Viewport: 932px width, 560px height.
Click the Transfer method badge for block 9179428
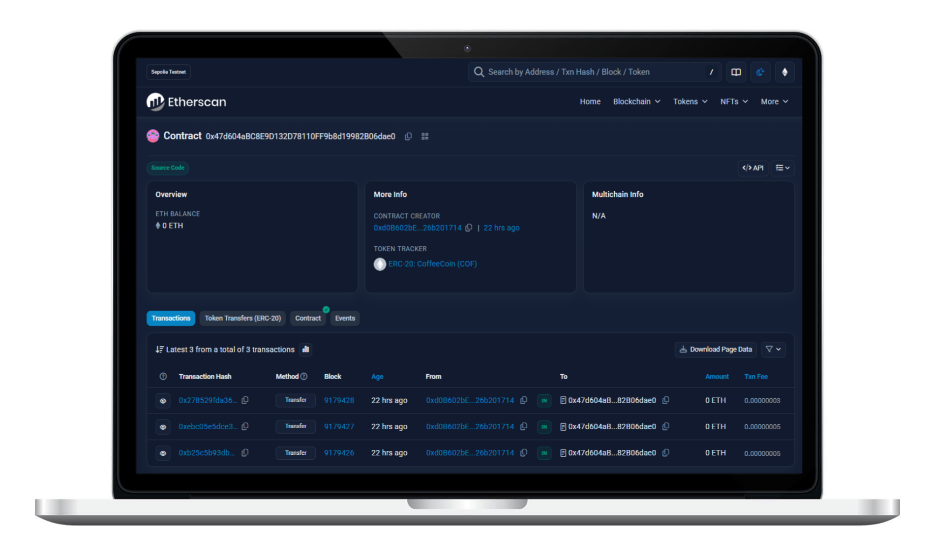tap(296, 400)
